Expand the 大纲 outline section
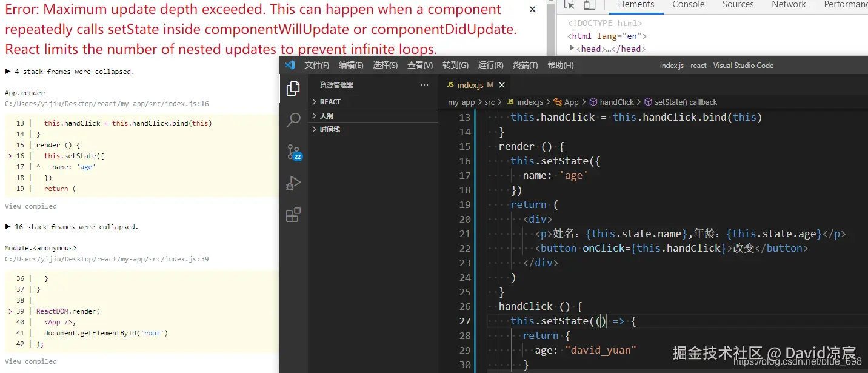868x373 pixels. tap(373, 116)
